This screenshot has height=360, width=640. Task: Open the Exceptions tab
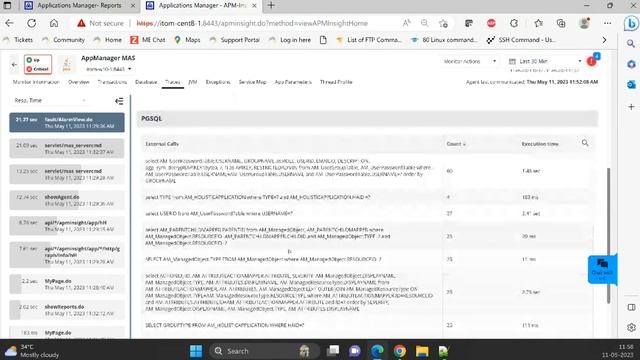(218, 82)
